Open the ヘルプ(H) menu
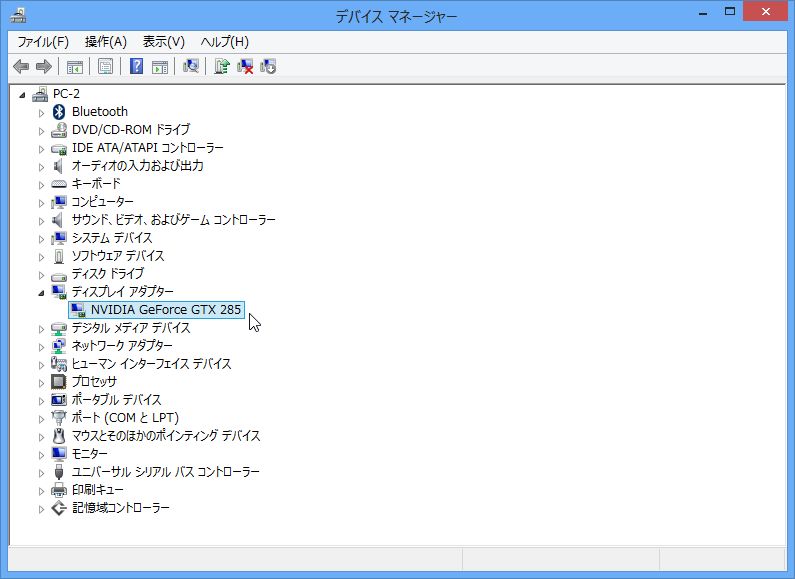 [225, 42]
